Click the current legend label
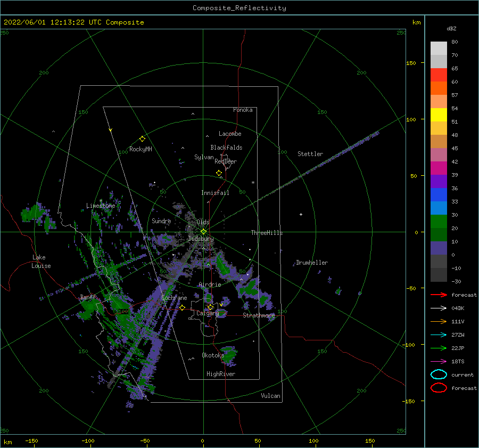This screenshot has height=448, width=479. [x=463, y=374]
